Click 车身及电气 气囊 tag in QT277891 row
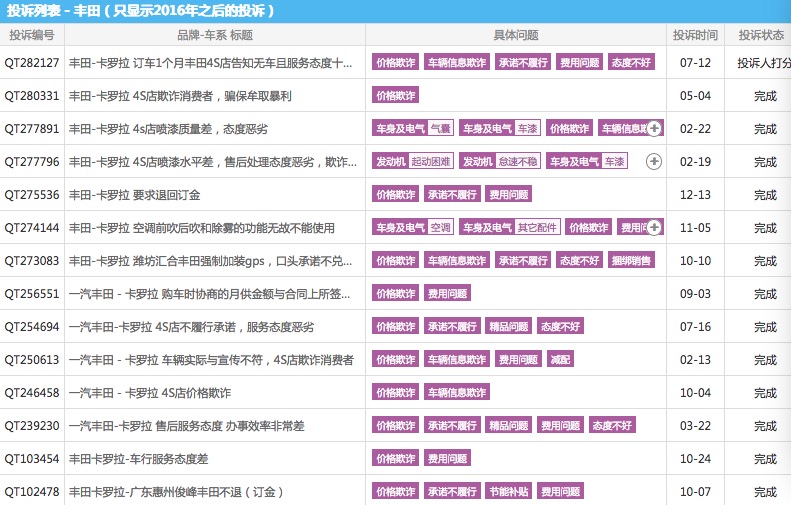The height and width of the screenshot is (505, 791). (413, 128)
